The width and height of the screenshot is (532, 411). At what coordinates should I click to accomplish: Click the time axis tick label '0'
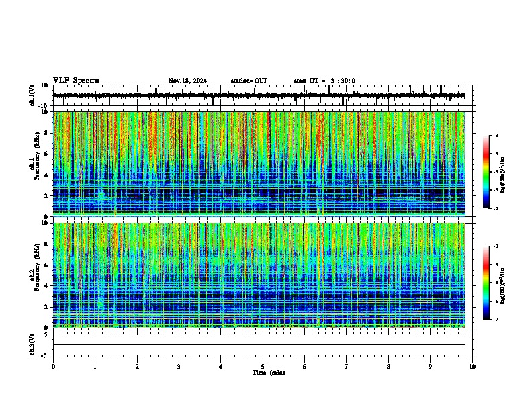point(53,367)
